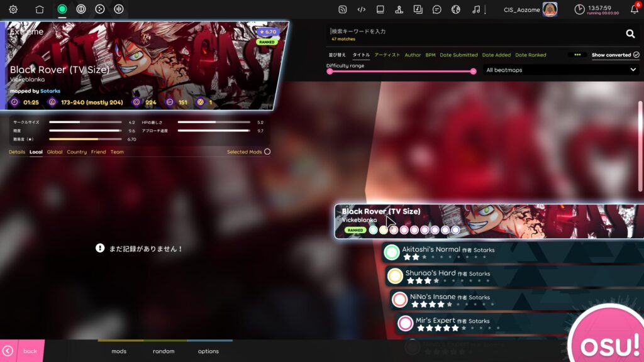
Task: Open the chat speech-bubble icon
Action: tap(437, 9)
